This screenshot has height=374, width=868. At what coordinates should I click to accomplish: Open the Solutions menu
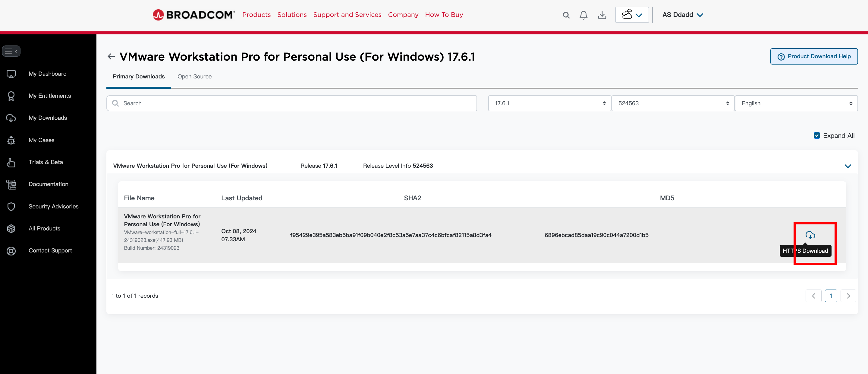292,15
